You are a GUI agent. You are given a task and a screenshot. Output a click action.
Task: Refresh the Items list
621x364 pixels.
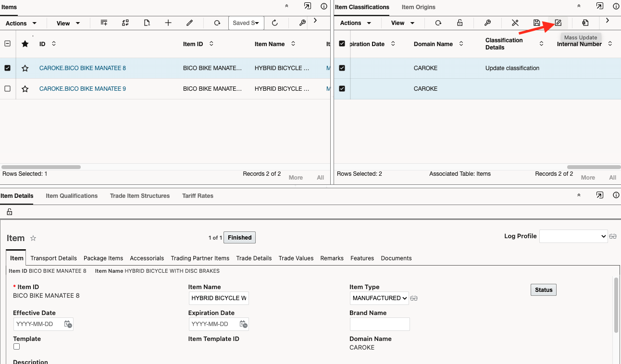click(217, 23)
